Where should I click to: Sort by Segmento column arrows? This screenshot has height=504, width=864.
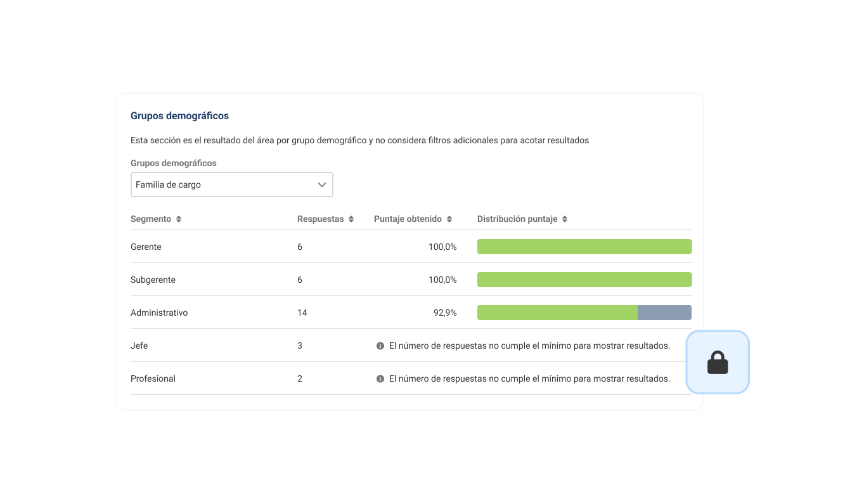(x=179, y=219)
